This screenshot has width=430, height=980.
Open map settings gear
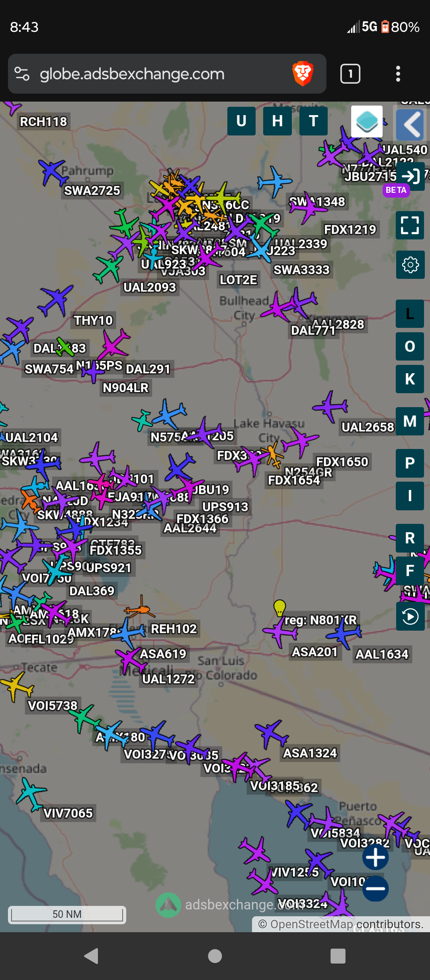pos(410,265)
